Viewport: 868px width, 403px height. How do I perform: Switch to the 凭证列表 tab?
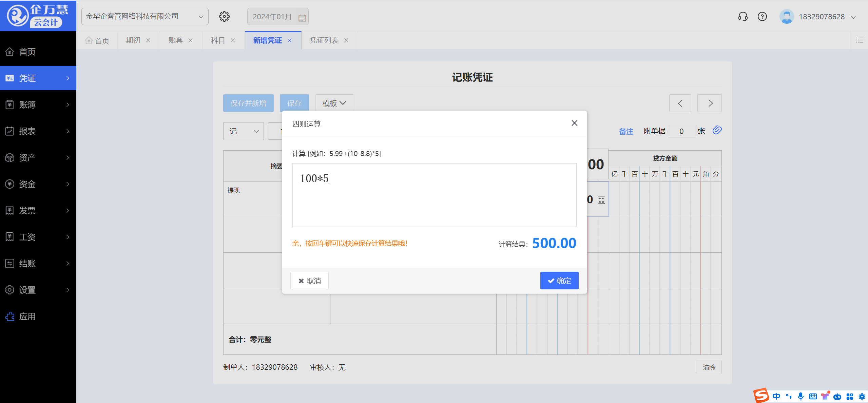[x=324, y=40]
